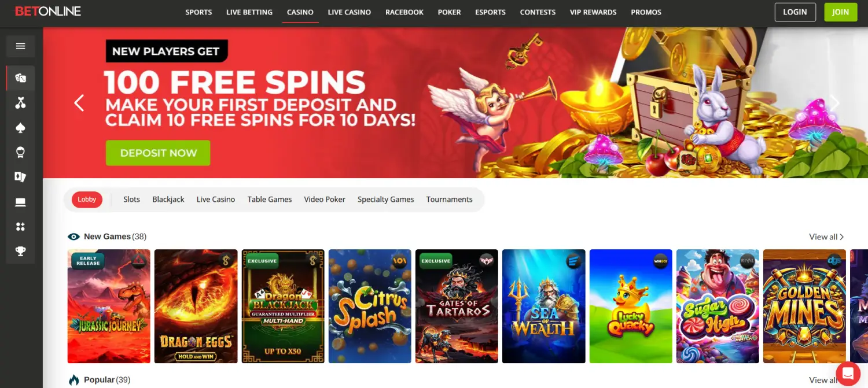This screenshot has height=388, width=868.
Task: Open the Live Casino top navigation item
Action: (350, 12)
